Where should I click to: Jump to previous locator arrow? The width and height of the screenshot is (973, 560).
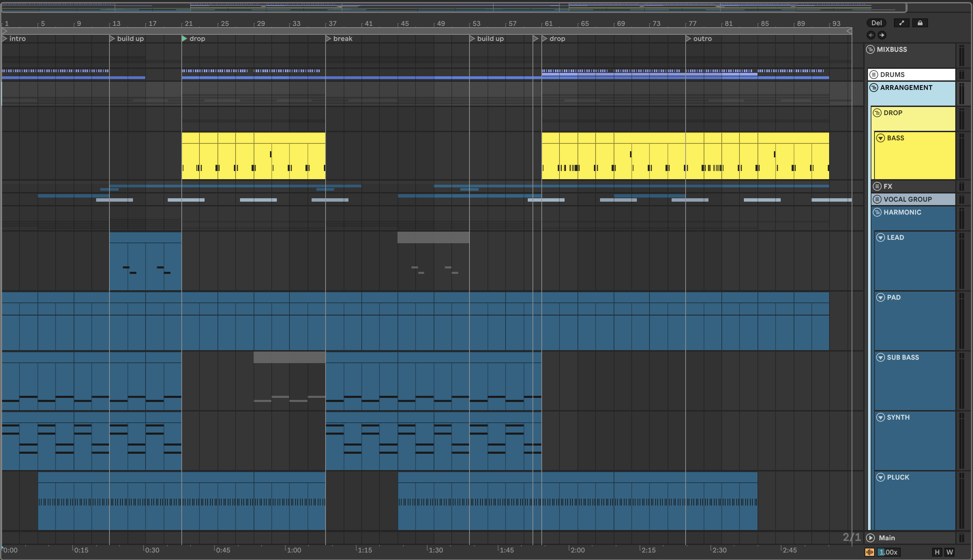pos(871,35)
